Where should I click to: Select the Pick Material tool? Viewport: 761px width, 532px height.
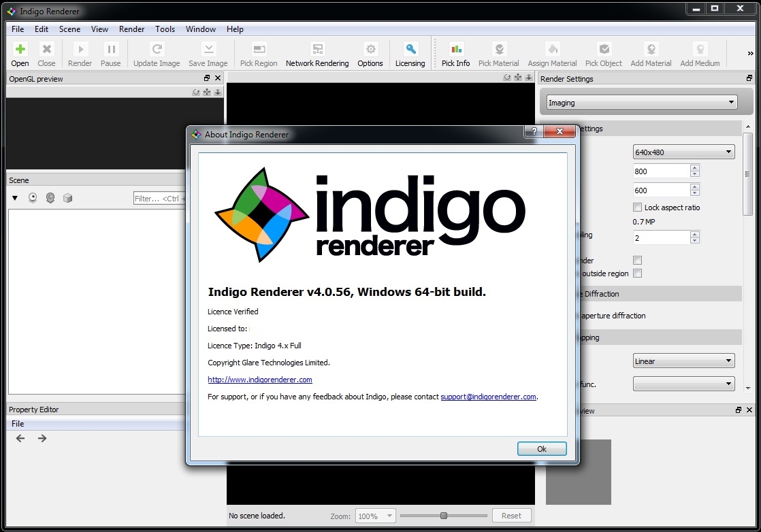coord(498,54)
